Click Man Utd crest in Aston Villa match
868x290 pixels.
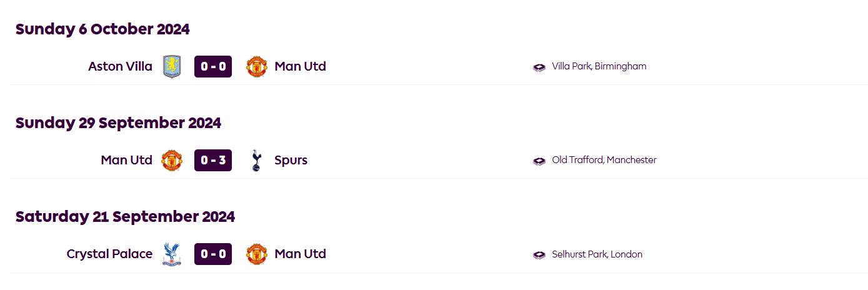[256, 66]
